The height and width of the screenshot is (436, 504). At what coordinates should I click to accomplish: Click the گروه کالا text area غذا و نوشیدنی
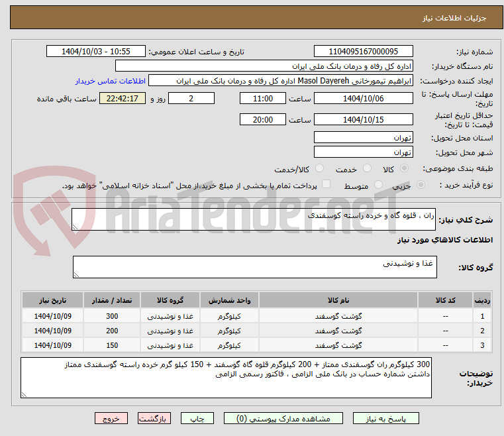click(x=255, y=267)
